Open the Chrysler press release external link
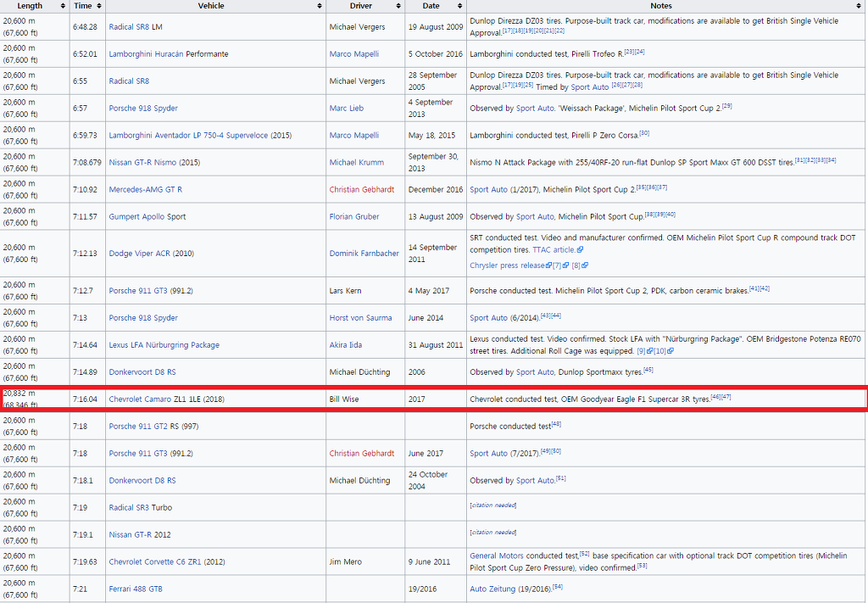The width and height of the screenshot is (868, 603). pos(510,265)
